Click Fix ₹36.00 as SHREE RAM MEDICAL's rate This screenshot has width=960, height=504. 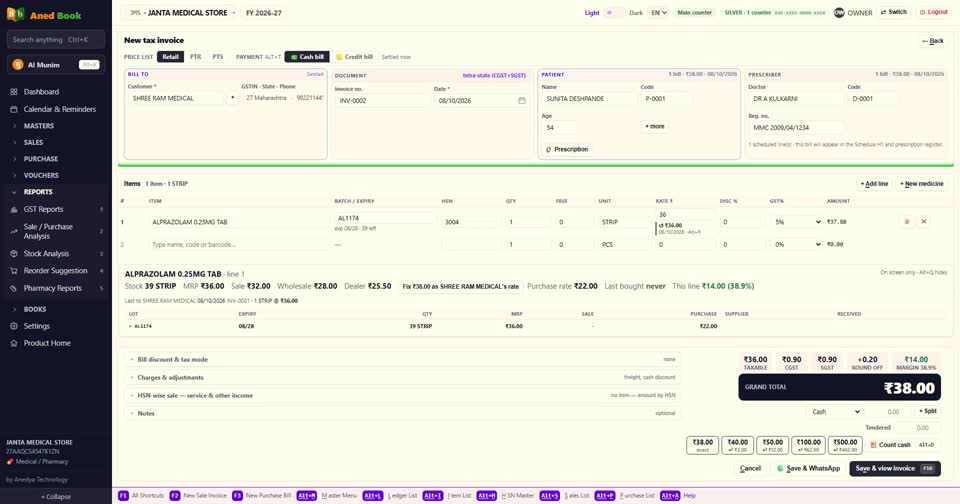tap(460, 286)
